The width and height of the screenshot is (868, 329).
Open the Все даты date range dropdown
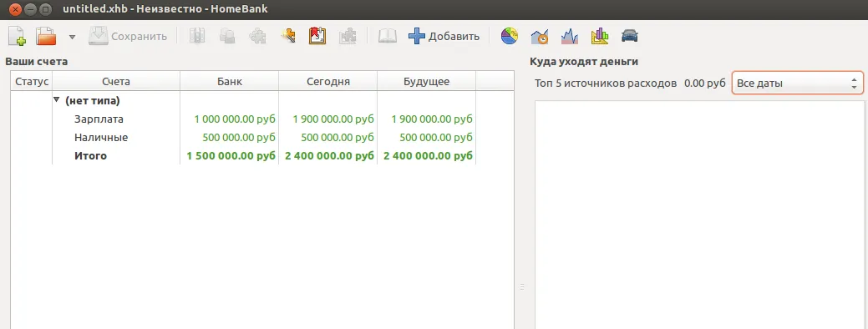[797, 84]
